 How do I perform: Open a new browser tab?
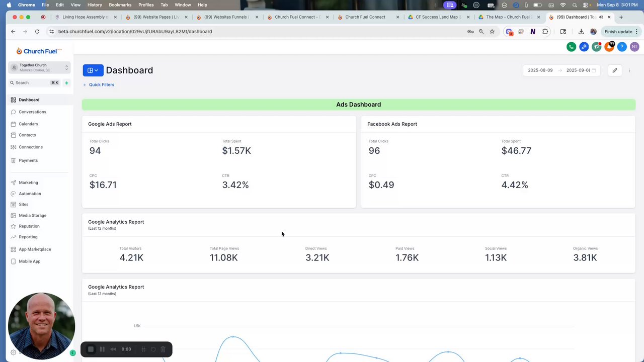tap(621, 17)
